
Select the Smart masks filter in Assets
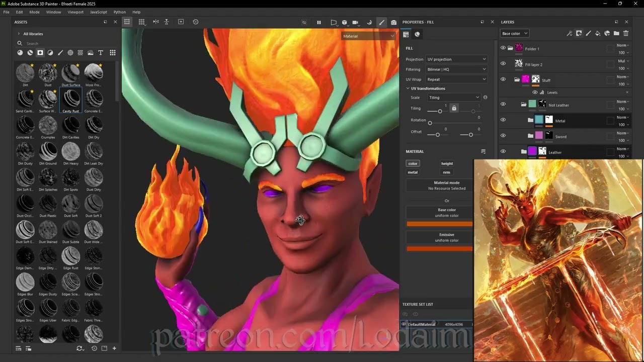pyautogui.click(x=40, y=53)
